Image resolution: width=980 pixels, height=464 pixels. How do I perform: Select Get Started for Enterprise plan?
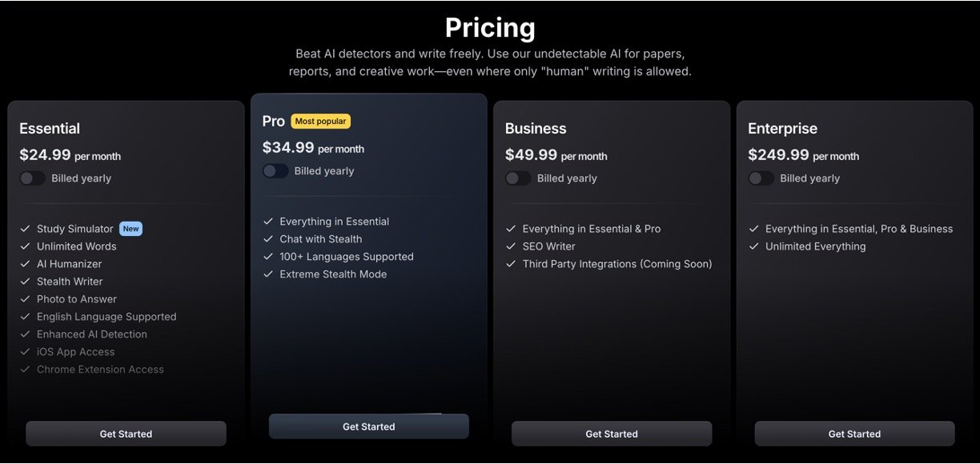[854, 434]
